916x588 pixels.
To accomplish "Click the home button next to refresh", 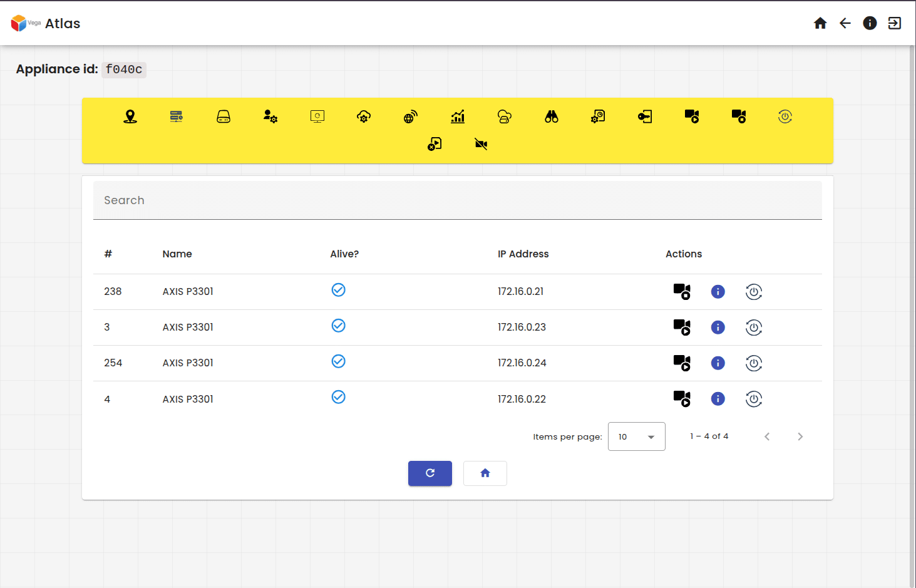I will 485,473.
